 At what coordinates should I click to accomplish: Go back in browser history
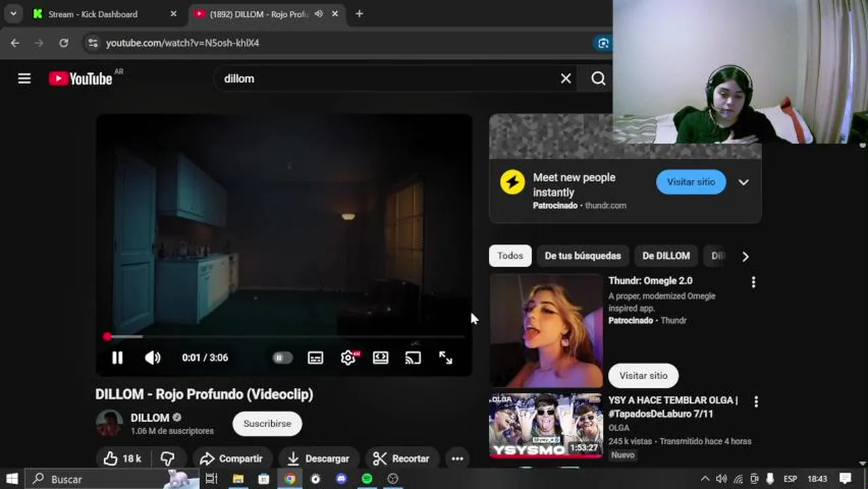click(x=15, y=43)
